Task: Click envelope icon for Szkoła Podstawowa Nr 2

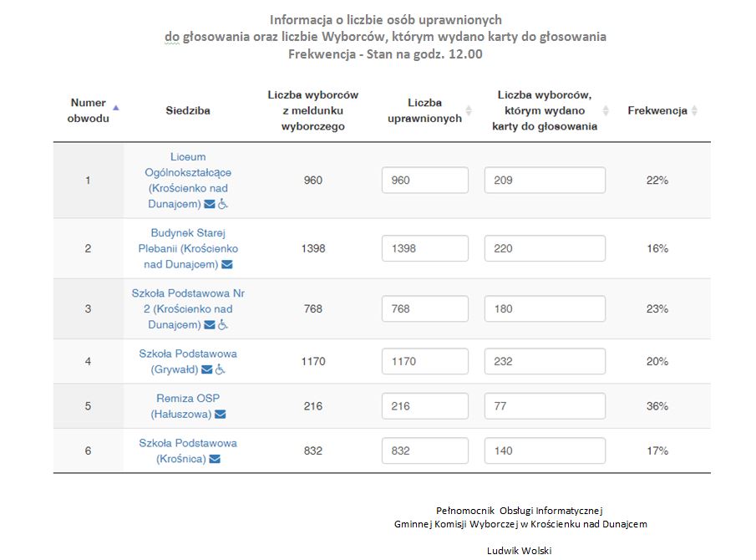Action: 210,325
